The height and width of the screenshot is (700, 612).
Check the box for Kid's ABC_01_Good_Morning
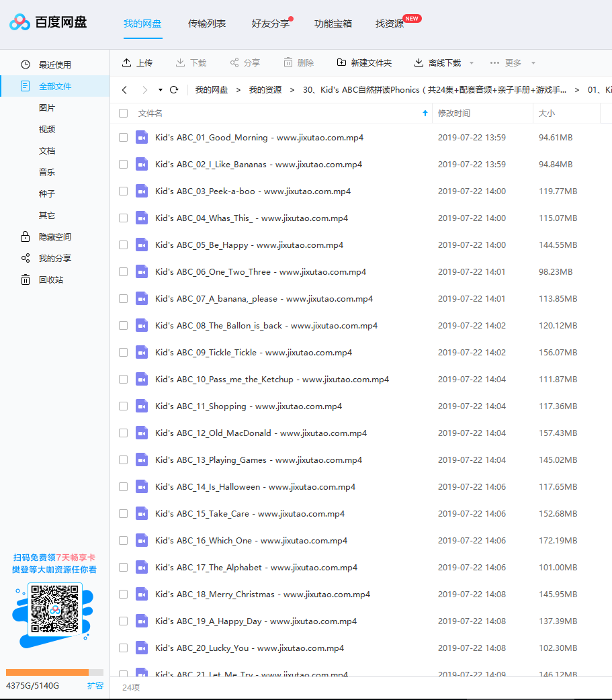click(123, 138)
